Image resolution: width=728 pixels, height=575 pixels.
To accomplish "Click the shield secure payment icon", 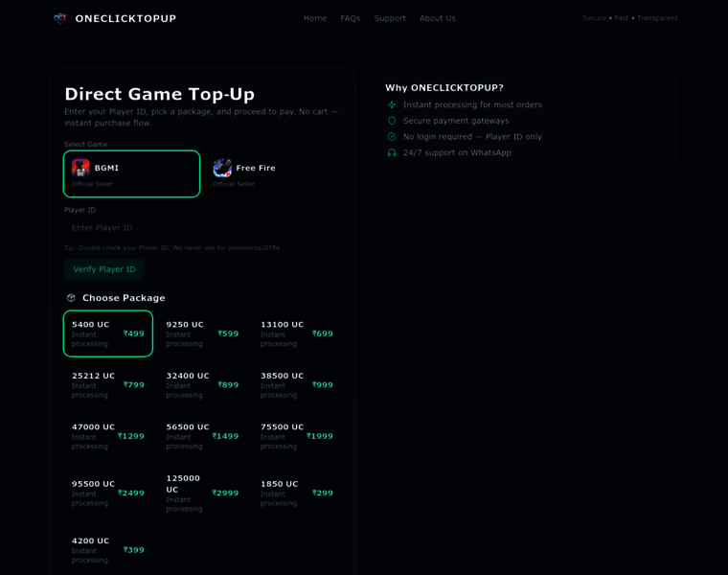I will 392,121.
